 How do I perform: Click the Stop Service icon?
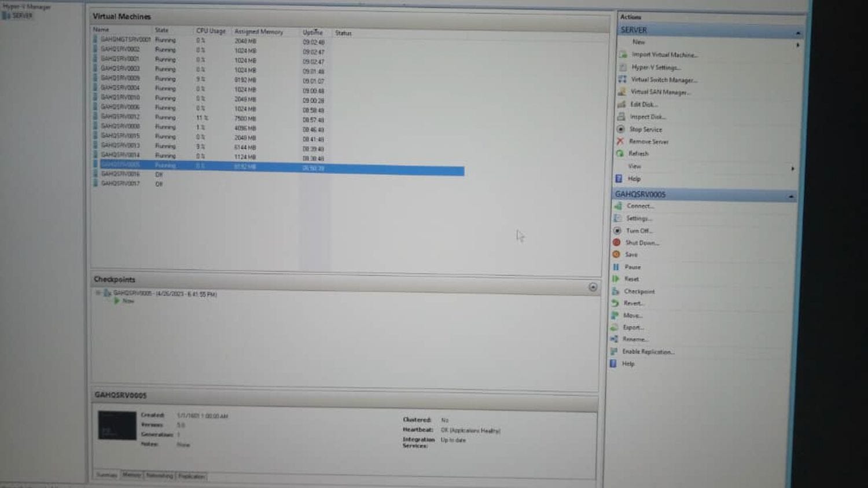pyautogui.click(x=621, y=129)
